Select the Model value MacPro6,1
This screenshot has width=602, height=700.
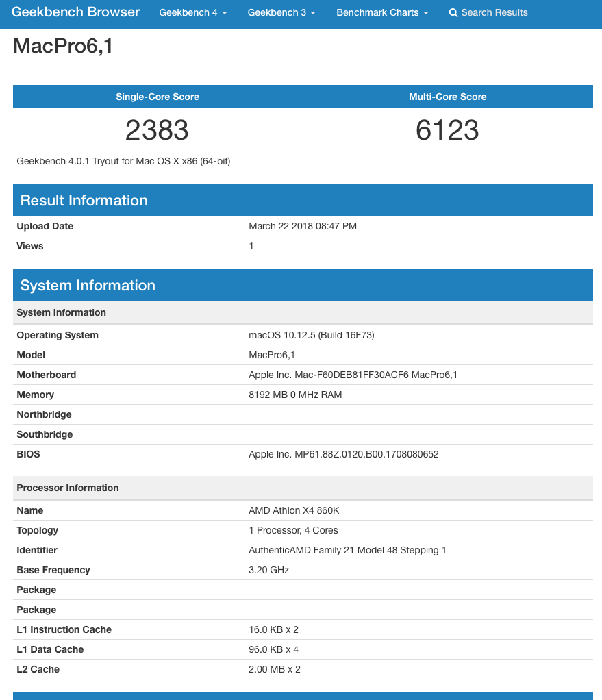pos(272,355)
